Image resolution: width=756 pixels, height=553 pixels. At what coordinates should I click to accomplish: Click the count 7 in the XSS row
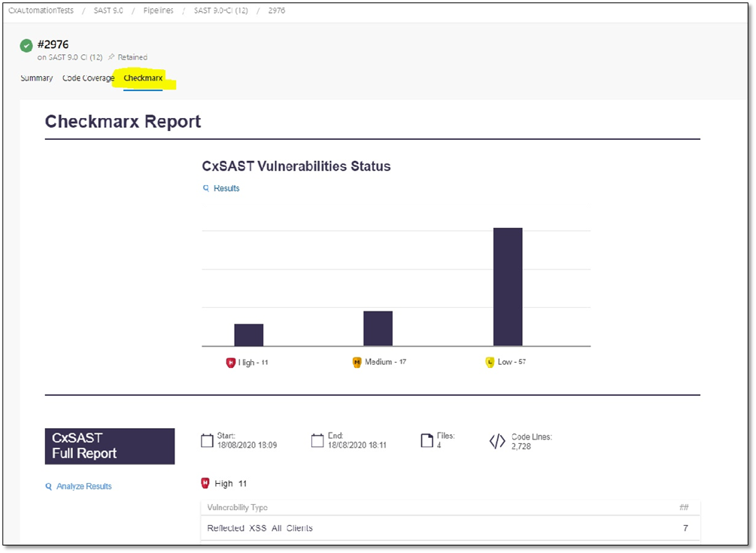click(x=685, y=528)
